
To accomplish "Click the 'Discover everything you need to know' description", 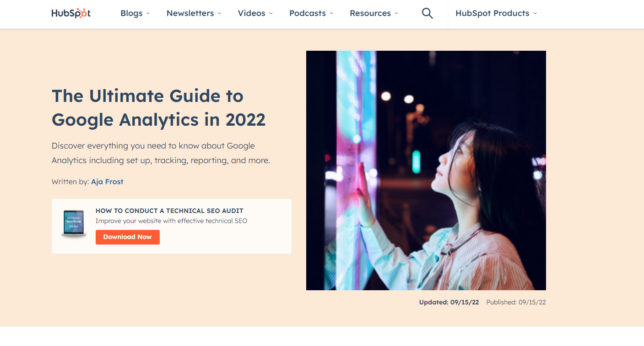I will (161, 153).
